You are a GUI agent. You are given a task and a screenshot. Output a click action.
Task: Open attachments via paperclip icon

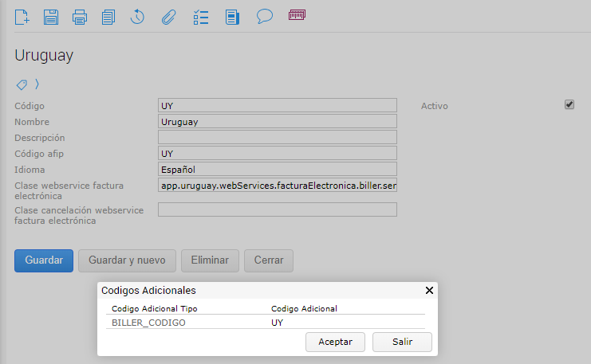168,18
